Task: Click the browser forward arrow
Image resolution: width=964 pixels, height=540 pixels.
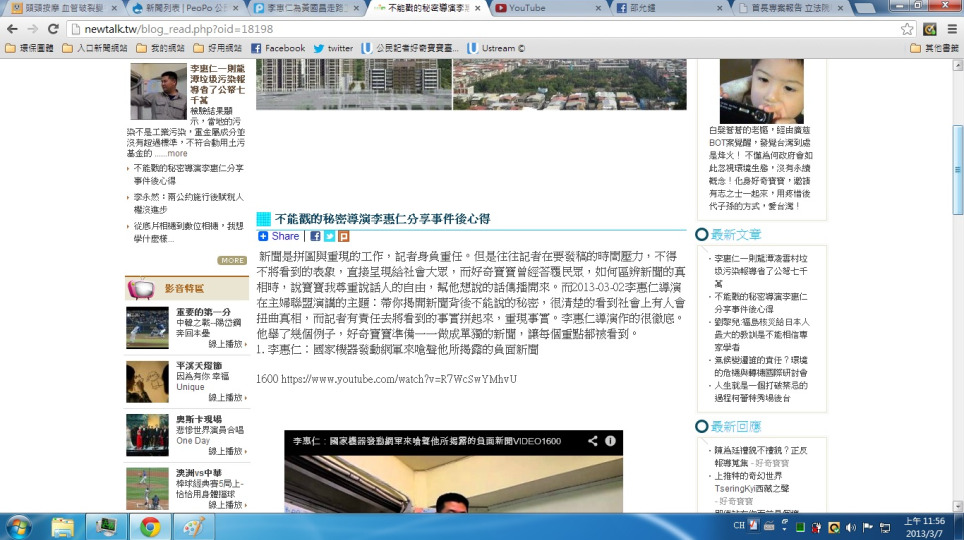Action: pyautogui.click(x=33, y=29)
